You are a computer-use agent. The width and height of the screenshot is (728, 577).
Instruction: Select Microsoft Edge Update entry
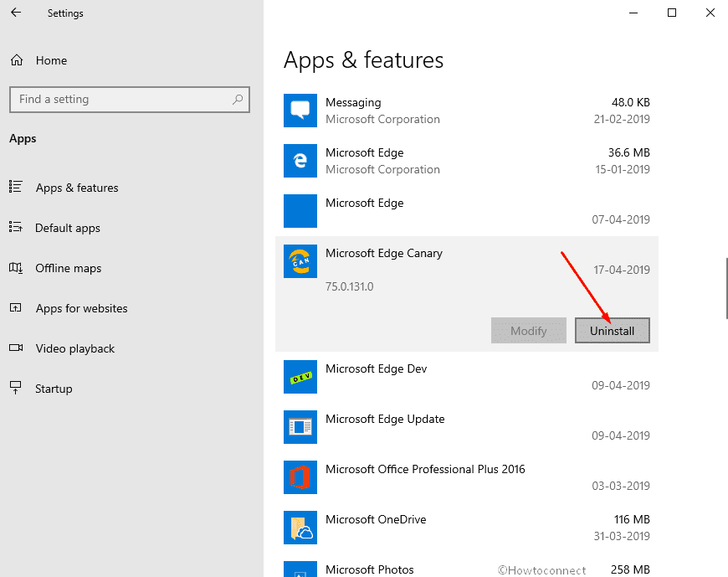(x=467, y=427)
